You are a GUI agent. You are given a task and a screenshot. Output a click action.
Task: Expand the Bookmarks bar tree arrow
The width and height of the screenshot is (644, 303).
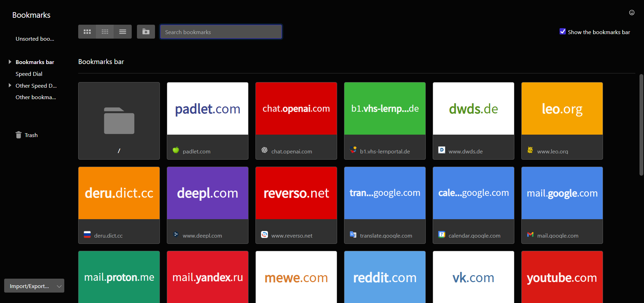click(10, 62)
